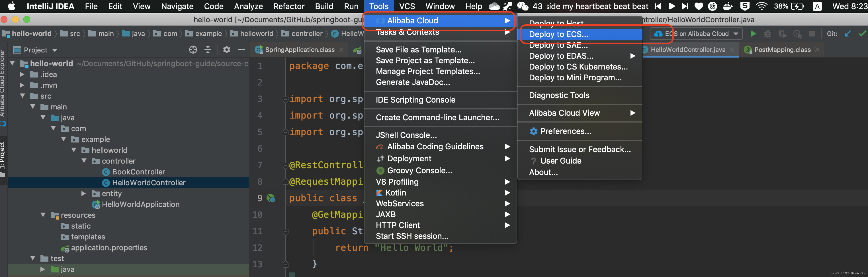Choose Start SSH session...
This screenshot has width=868, height=277.
(x=440, y=236)
